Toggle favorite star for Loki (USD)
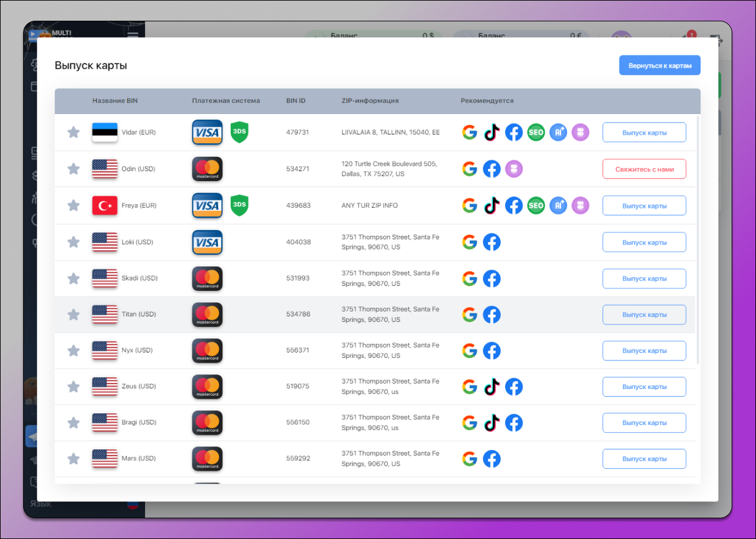The width and height of the screenshot is (756, 539). 73,242
